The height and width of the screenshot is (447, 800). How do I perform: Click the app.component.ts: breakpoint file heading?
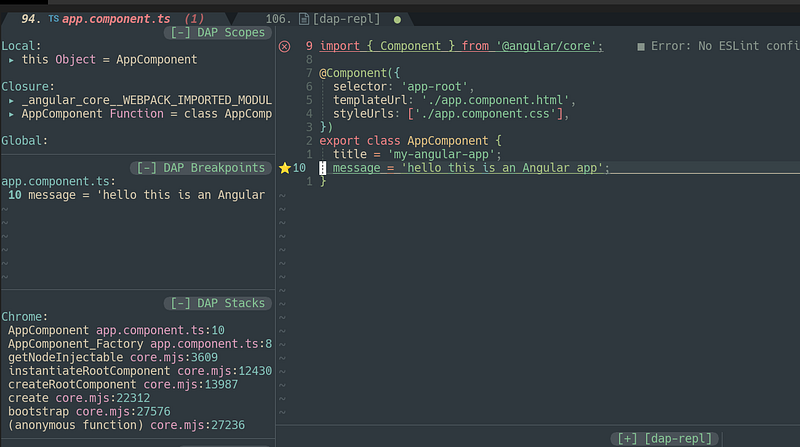tap(58, 182)
